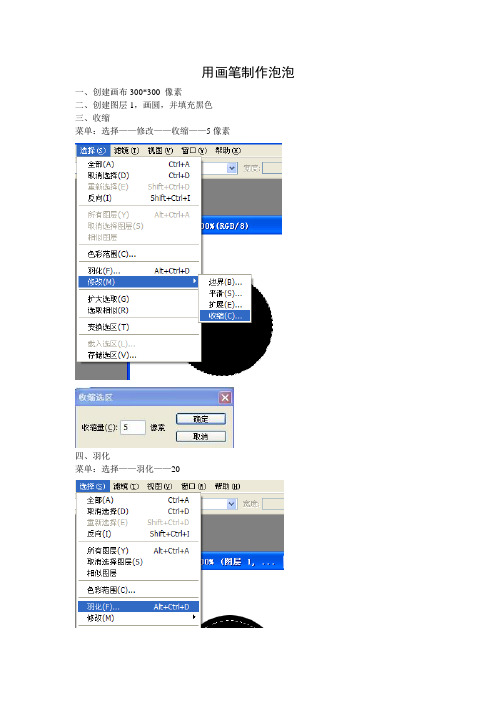496x702 pixels.
Task: Choose 扩大选取(G) in the upper menu
Action: 138,299
